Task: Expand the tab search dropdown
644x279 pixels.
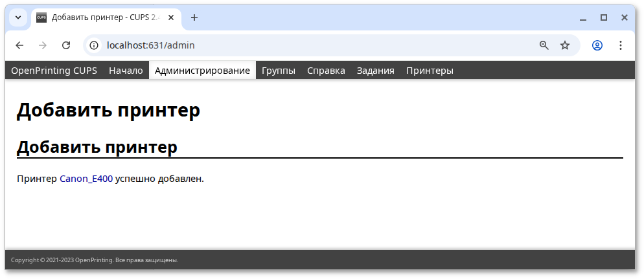Action: [18, 17]
